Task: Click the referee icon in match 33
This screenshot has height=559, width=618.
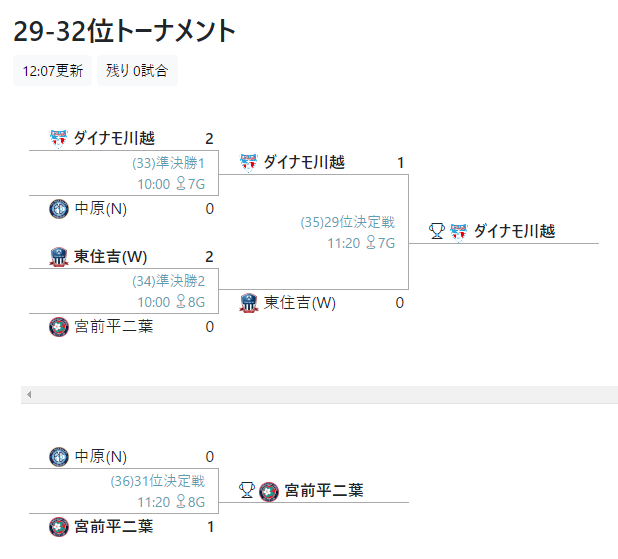Action: 181,184
